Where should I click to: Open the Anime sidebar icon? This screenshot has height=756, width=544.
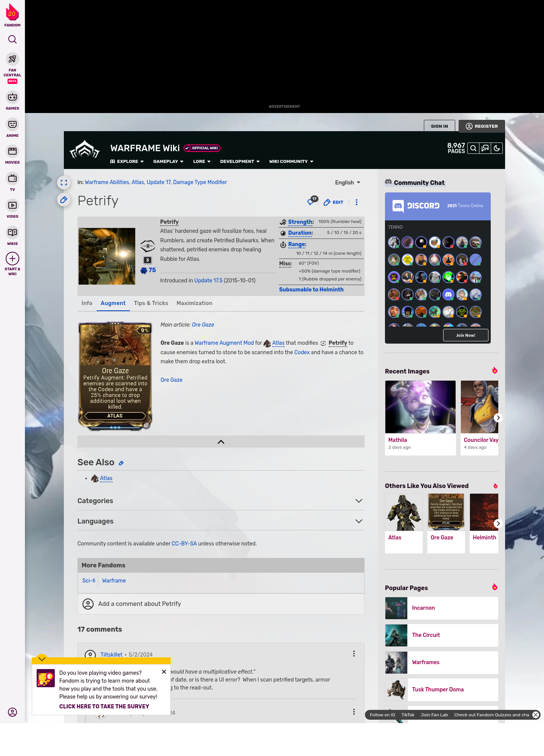(12, 124)
